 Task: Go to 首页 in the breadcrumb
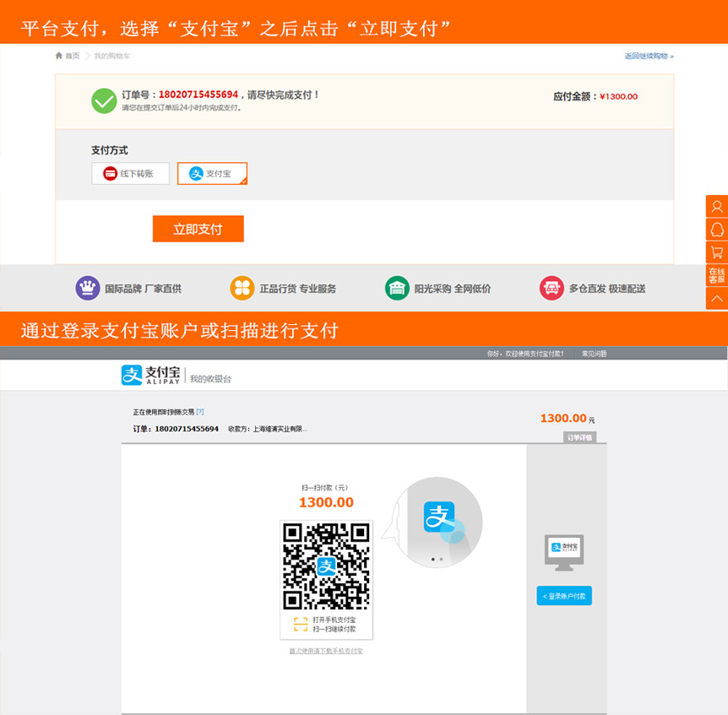[x=72, y=56]
